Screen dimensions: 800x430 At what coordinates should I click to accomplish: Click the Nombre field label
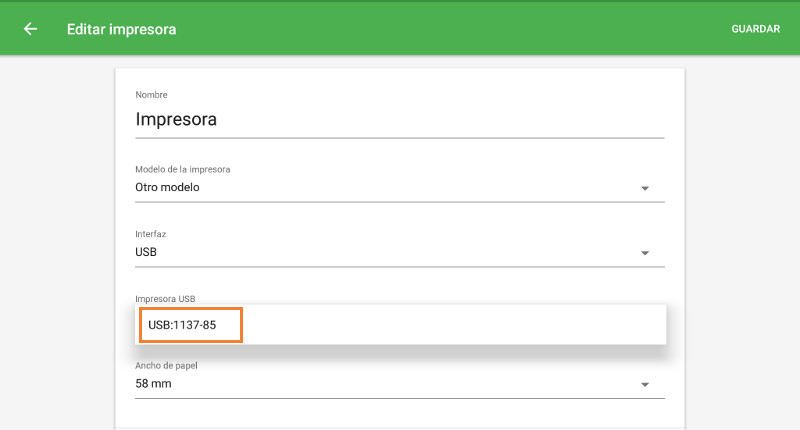point(151,95)
